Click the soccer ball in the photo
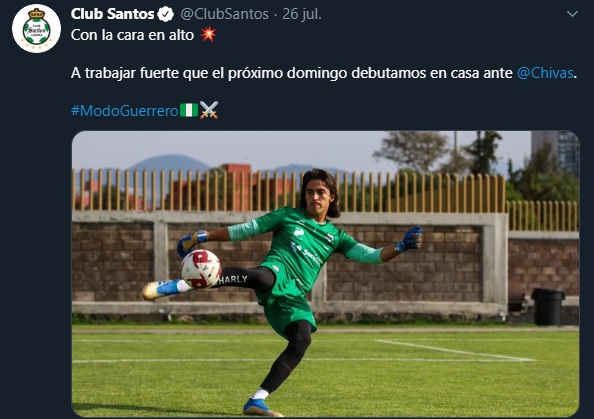The image size is (594, 419). [x=201, y=269]
